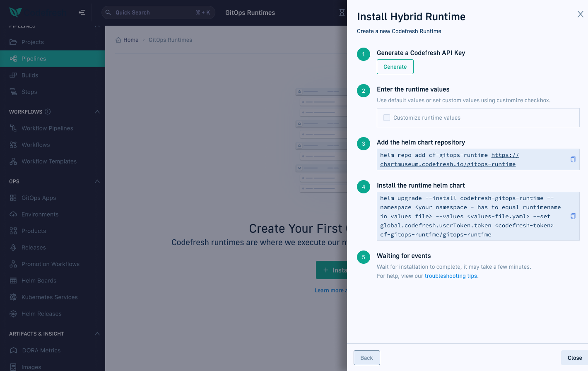Click the Quick Search magnifier icon
Image resolution: width=588 pixels, height=371 pixels.
point(108,12)
